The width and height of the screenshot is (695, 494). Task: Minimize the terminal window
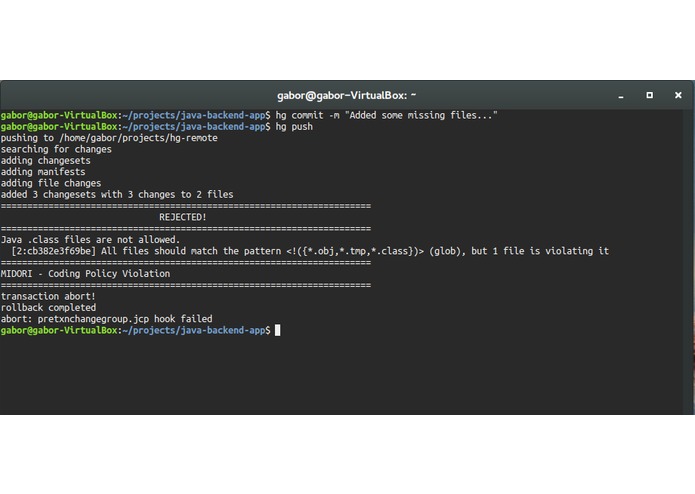pos(621,96)
